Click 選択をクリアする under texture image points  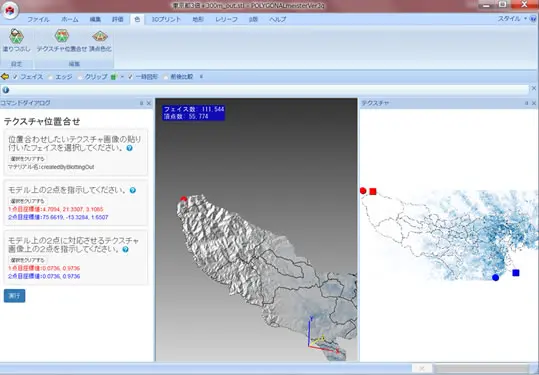click(x=28, y=260)
